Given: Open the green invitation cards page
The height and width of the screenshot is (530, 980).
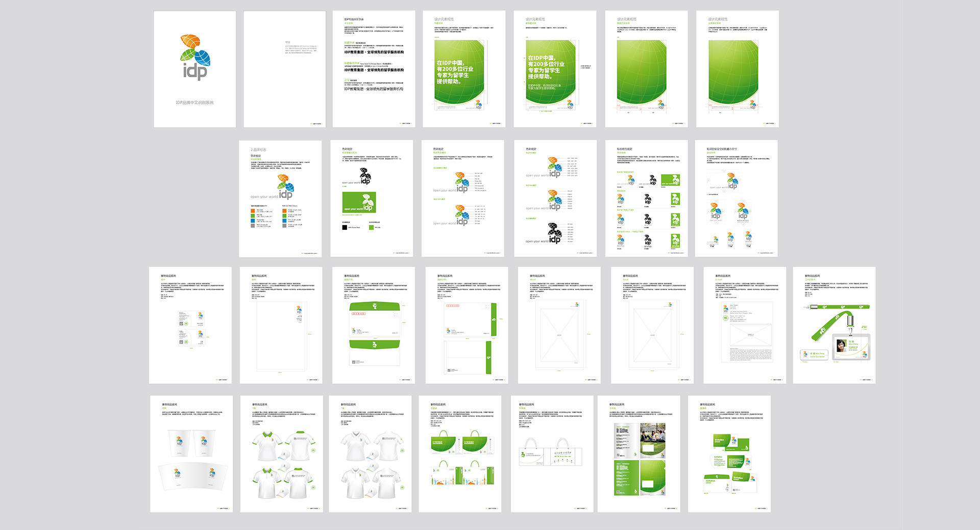Looking at the screenshot, I should click(729, 454).
